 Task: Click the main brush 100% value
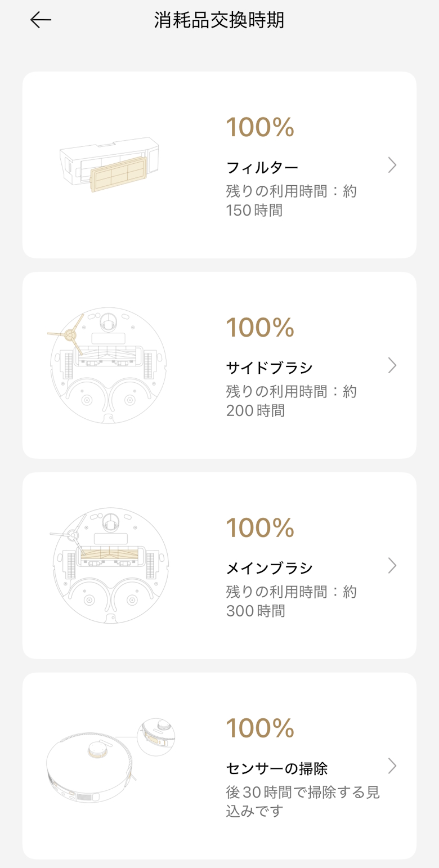point(260,528)
